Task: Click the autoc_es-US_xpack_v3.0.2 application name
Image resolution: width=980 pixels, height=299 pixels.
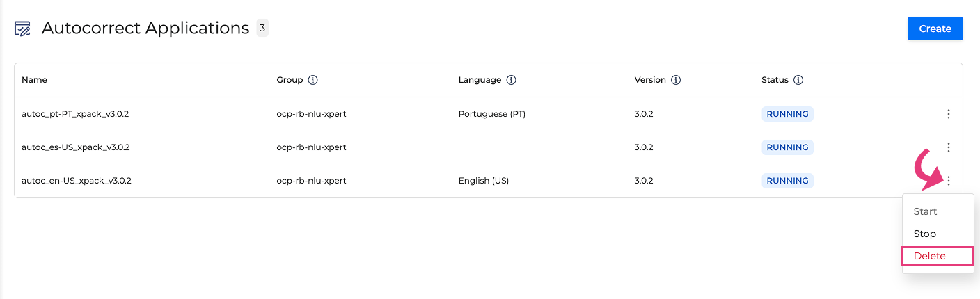Action: pos(75,147)
